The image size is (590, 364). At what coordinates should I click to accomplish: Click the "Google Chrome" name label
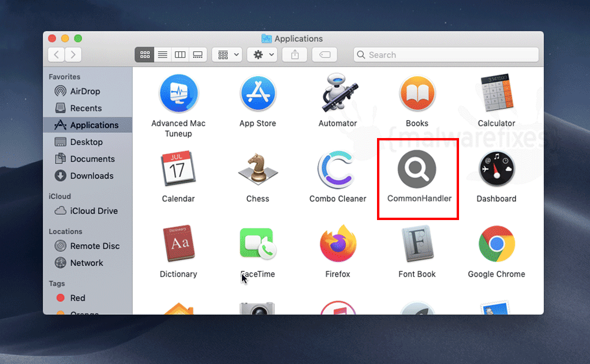pos(496,274)
